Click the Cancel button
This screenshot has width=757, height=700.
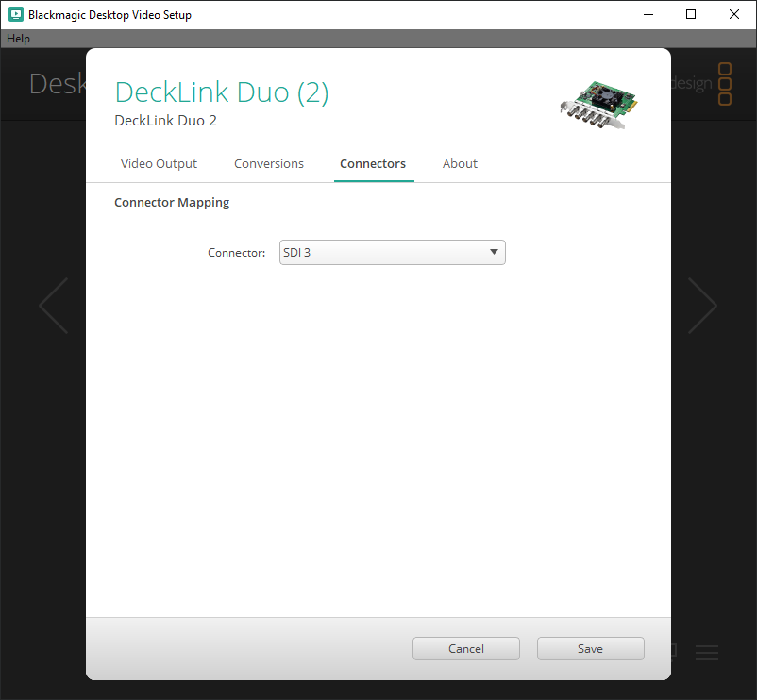[x=466, y=648]
